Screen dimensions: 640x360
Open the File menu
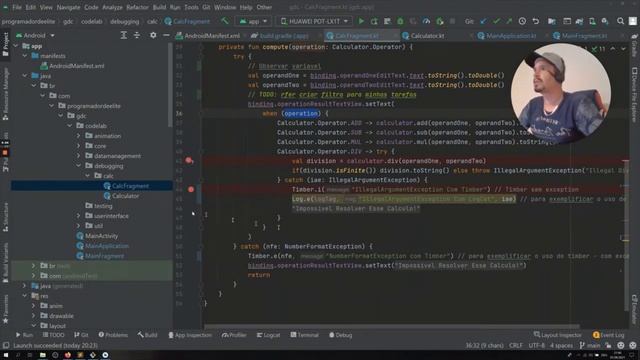[x=17, y=7]
